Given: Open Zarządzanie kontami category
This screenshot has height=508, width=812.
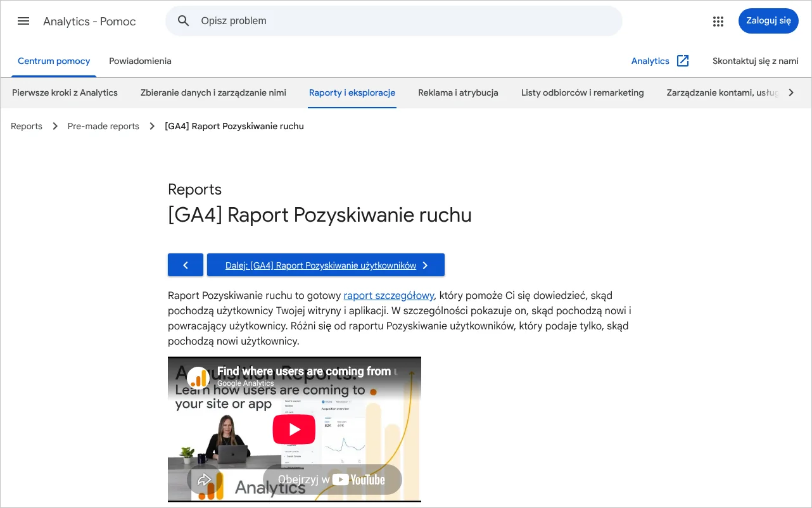Looking at the screenshot, I should (x=722, y=92).
